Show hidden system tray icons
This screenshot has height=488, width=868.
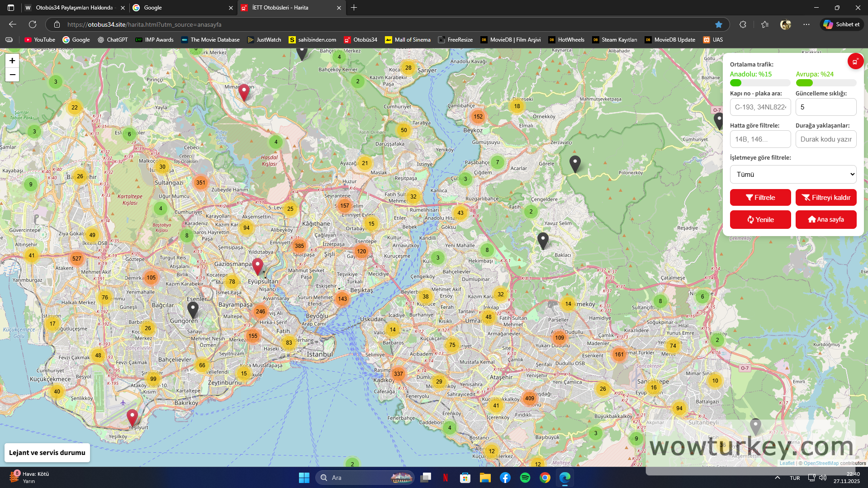[x=777, y=478]
